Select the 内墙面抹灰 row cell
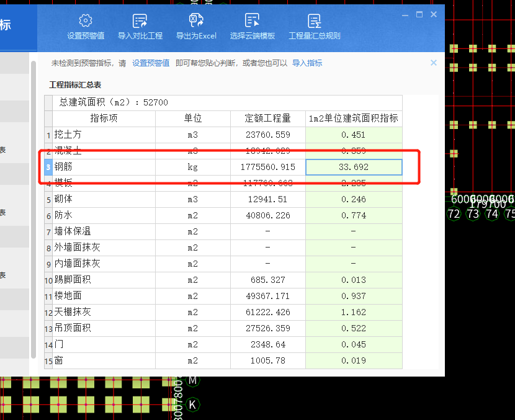 tap(104, 264)
